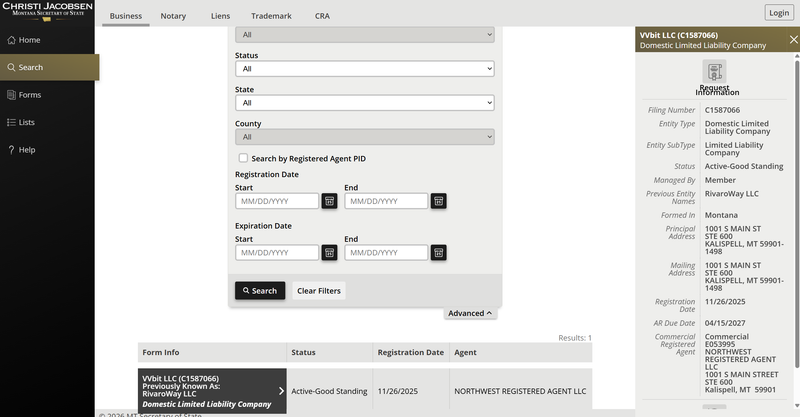This screenshot has height=417, width=800.
Task: Open the Status dropdown
Action: [x=365, y=69]
